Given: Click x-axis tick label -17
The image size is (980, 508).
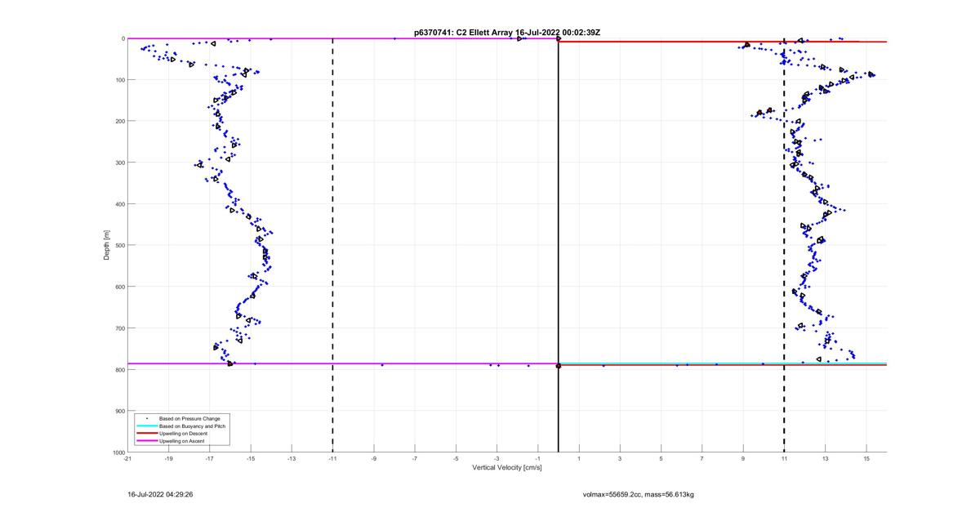Looking at the screenshot, I should (209, 458).
